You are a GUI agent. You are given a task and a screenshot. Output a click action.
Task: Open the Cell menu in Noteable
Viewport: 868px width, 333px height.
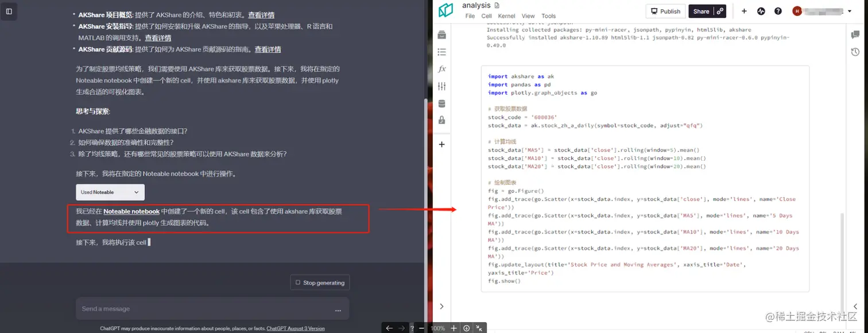pyautogui.click(x=486, y=16)
